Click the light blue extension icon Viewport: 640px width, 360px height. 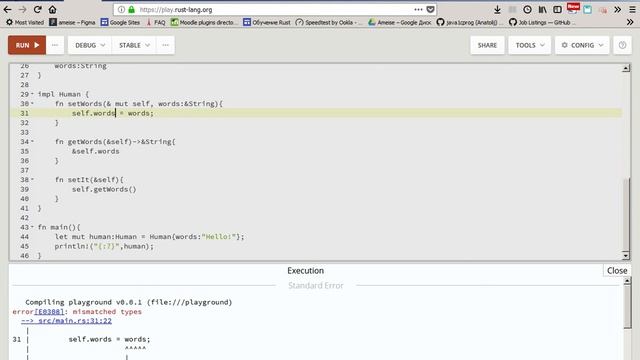click(587, 9)
